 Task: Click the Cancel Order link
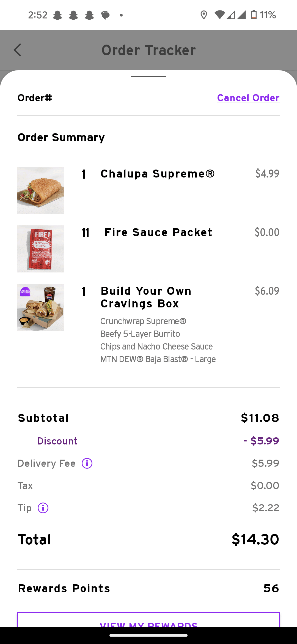coord(248,98)
